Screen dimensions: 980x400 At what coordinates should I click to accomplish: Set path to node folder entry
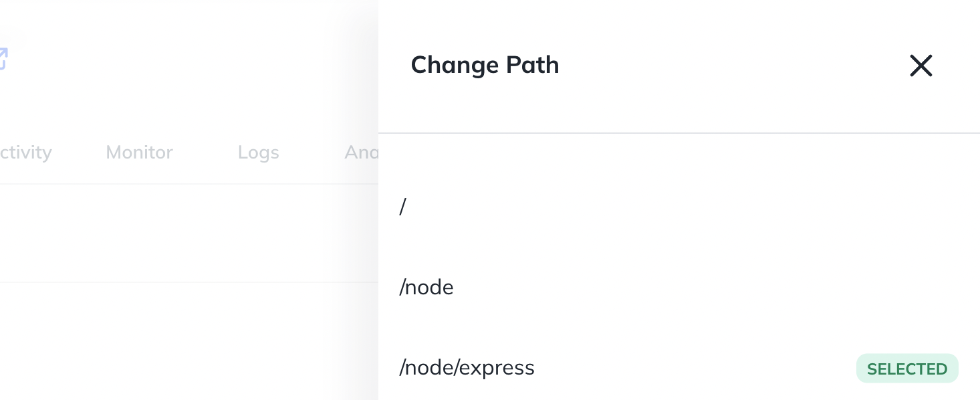coord(679,288)
